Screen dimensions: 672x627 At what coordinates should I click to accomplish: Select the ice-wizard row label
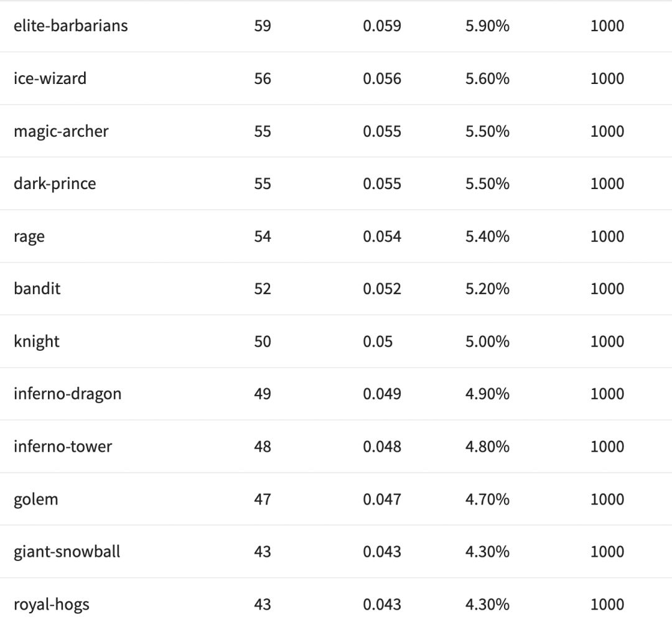point(50,78)
